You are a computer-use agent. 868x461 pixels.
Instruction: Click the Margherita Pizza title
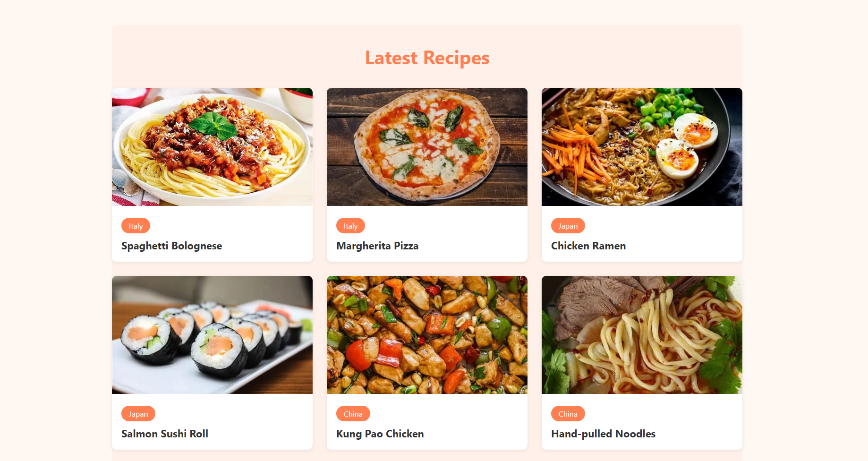[377, 246]
